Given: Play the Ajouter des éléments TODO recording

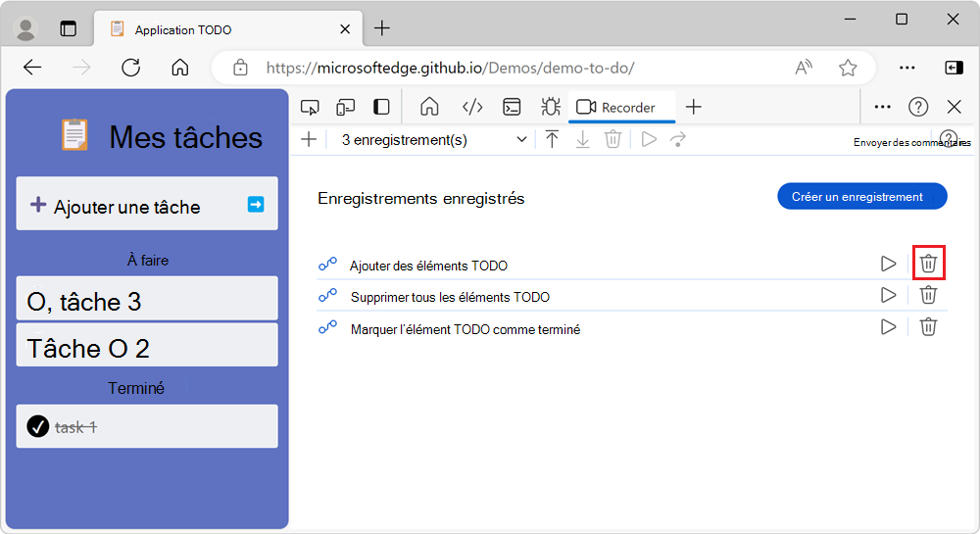Looking at the screenshot, I should [888, 264].
